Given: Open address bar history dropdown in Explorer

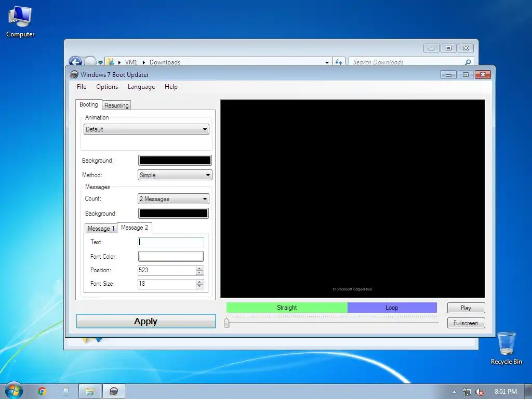Looking at the screenshot, I should (x=327, y=62).
